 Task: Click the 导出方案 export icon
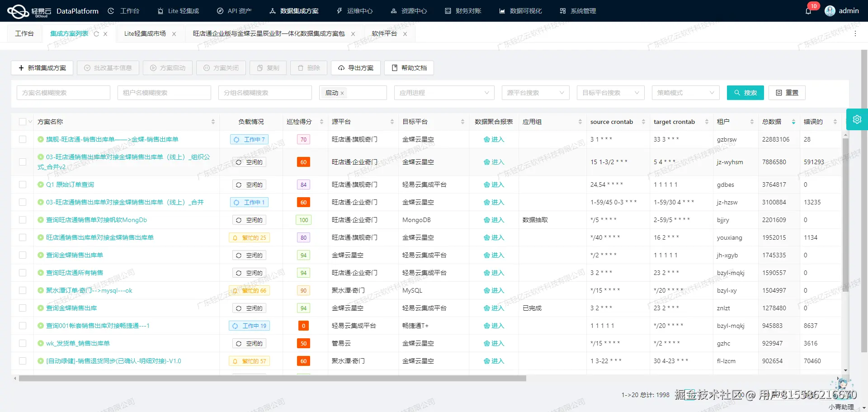tap(341, 68)
